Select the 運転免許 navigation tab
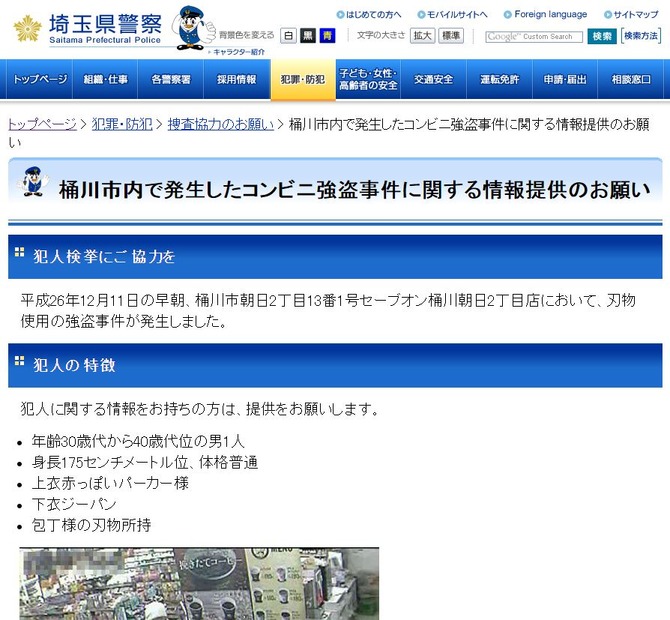Screen dimensions: 670x620 click(x=499, y=80)
